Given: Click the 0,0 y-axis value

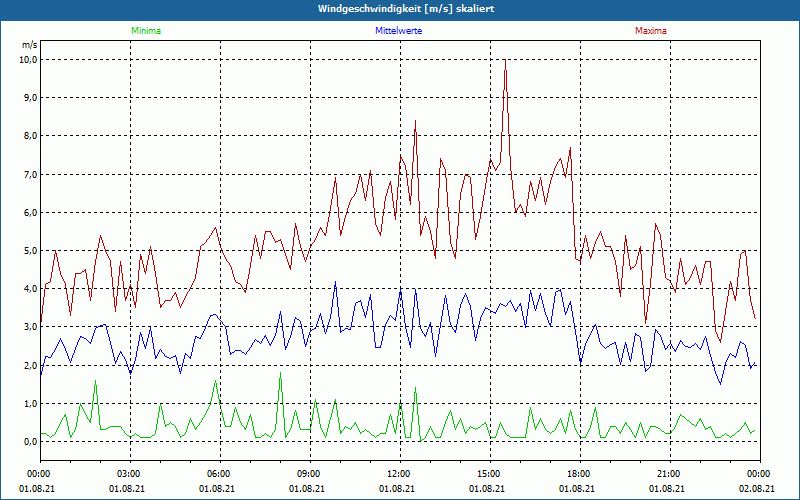Looking at the screenshot, I should [x=31, y=441].
